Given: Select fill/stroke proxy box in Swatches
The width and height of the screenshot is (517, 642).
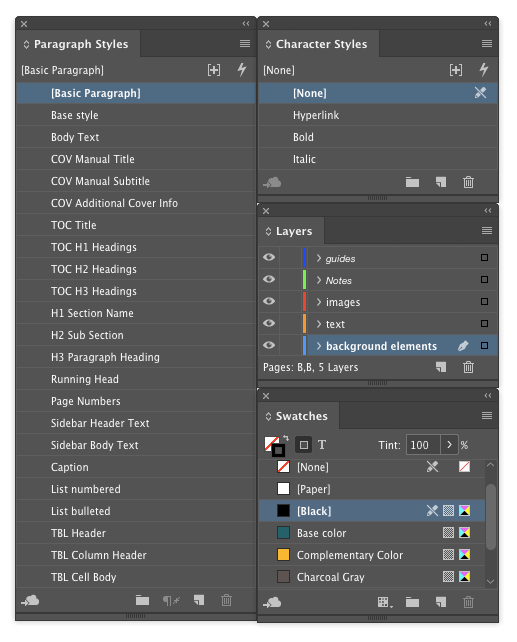Looking at the screenshot, I should pyautogui.click(x=274, y=446).
